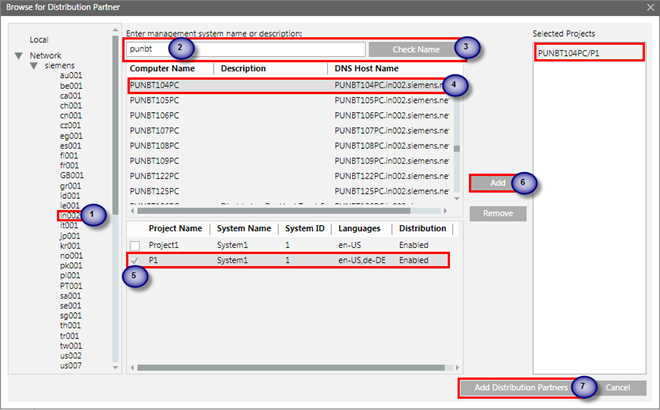Select in002 domain in the tree
Viewport: 660px width, 410px height.
click(x=70, y=215)
